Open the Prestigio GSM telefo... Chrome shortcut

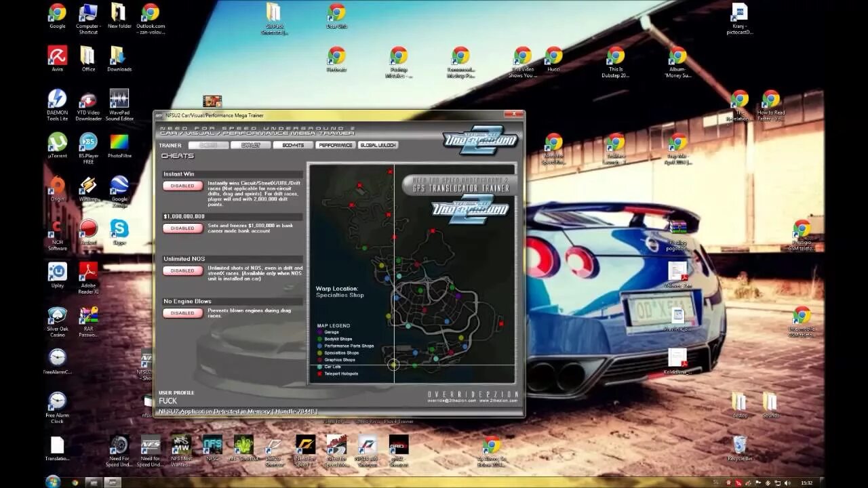pos(802,235)
